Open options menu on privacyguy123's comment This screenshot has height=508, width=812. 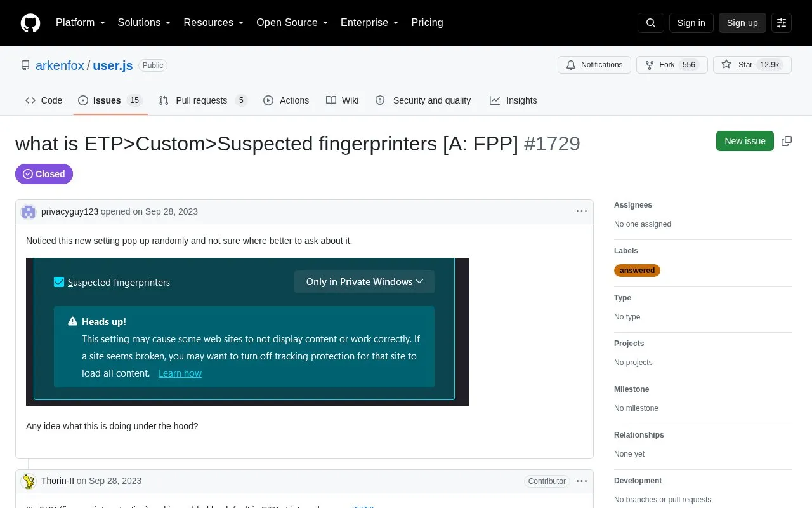click(582, 211)
